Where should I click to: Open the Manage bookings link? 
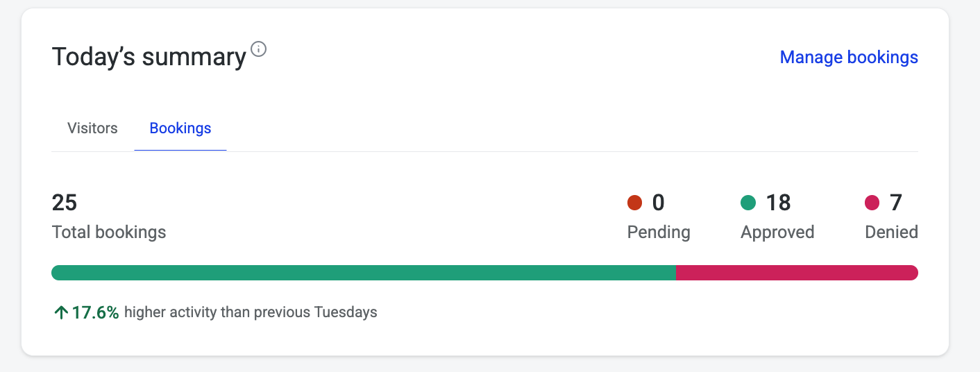[x=849, y=58]
